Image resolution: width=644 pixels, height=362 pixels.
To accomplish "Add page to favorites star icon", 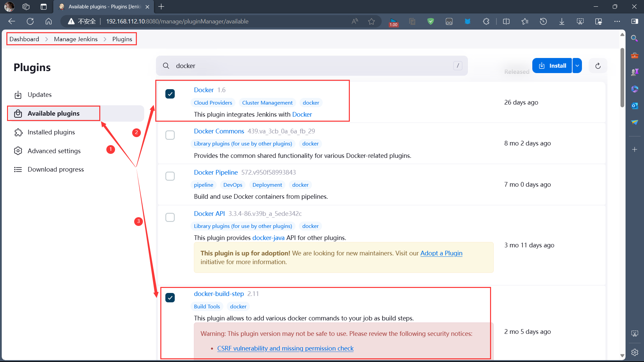I will (371, 21).
